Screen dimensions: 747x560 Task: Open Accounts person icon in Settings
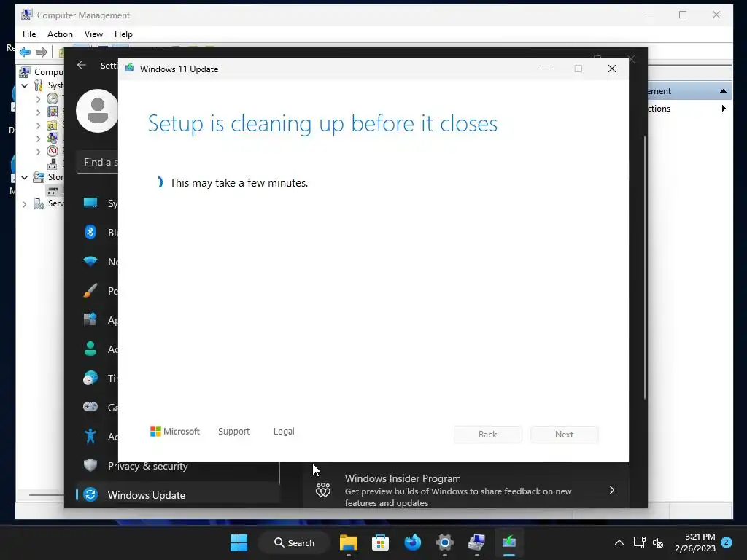[90, 349]
